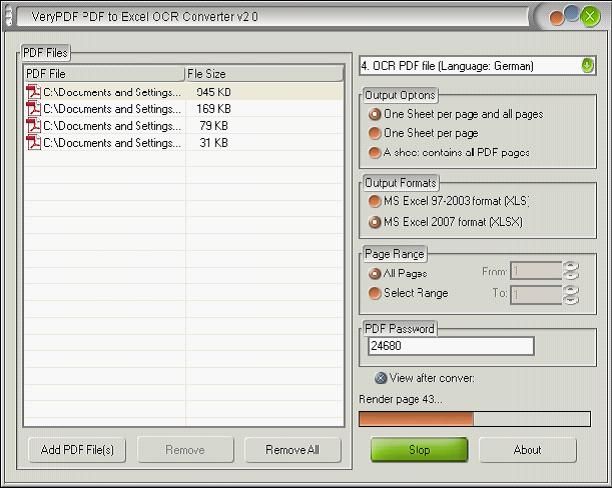Screen dimensions: 612x488
Task: Click the PDF Files group label
Action: 45,53
